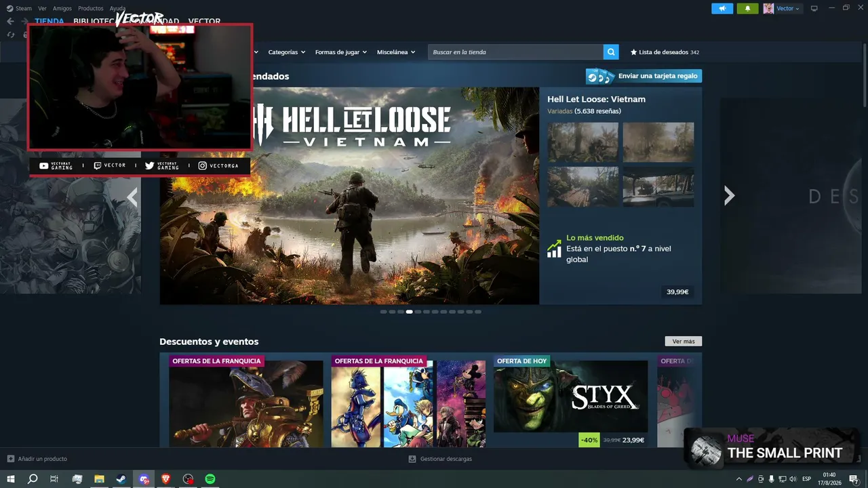The width and height of the screenshot is (868, 488).
Task: Open the first Ofertas de la franquicia card
Action: 246,401
